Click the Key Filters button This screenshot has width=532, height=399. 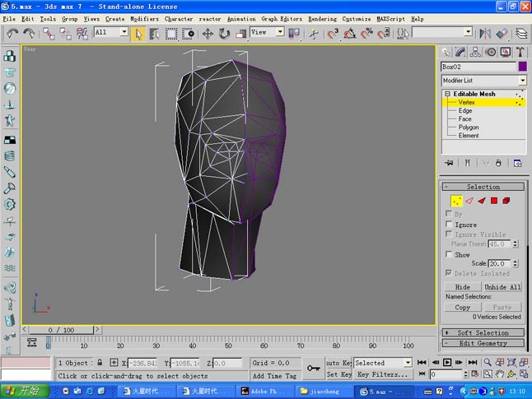tap(383, 374)
